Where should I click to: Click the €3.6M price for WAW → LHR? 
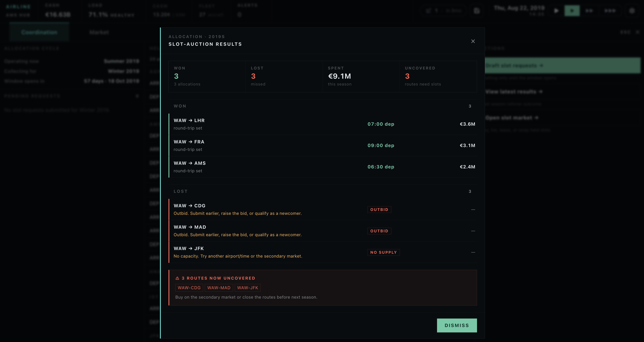point(467,124)
